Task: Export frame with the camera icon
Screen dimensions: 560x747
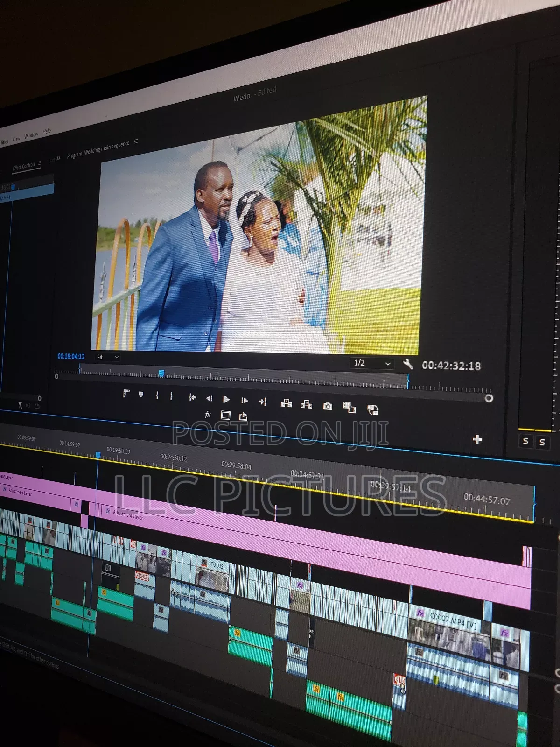Action: [x=328, y=406]
